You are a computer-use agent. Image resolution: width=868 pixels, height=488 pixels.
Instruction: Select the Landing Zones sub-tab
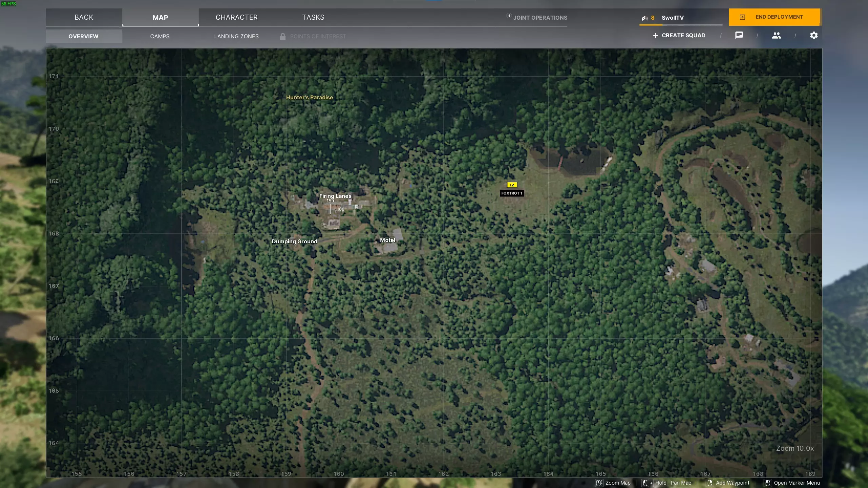pos(236,36)
